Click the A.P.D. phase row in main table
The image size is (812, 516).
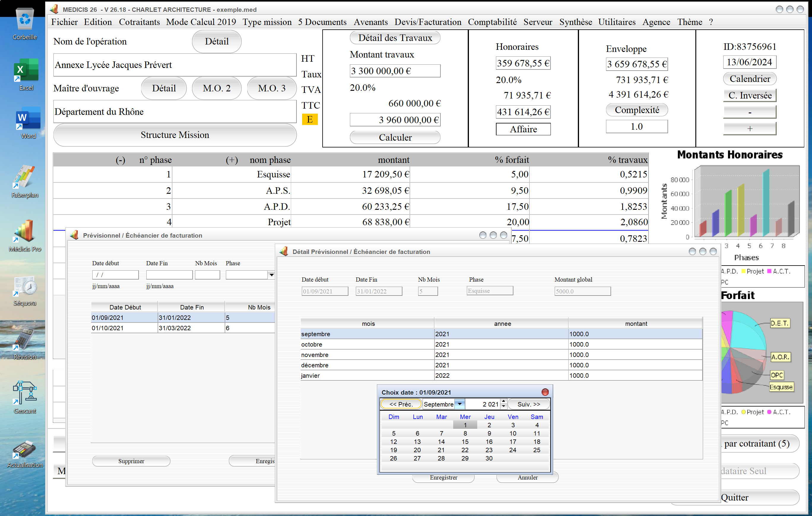[x=351, y=206]
